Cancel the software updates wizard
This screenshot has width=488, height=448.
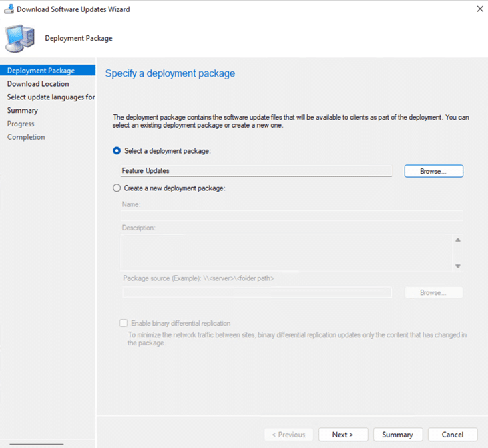coord(452,435)
